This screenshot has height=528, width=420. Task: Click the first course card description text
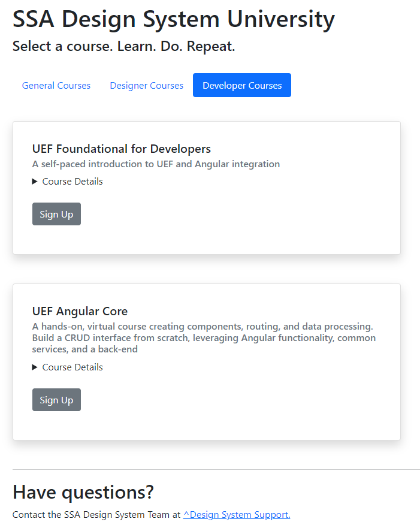pos(156,164)
